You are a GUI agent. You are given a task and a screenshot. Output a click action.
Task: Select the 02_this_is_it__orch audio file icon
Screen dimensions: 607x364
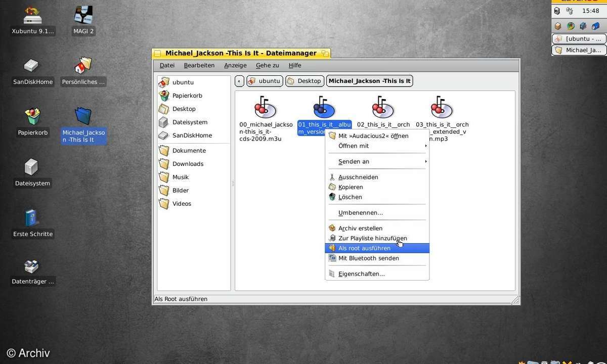pyautogui.click(x=383, y=107)
